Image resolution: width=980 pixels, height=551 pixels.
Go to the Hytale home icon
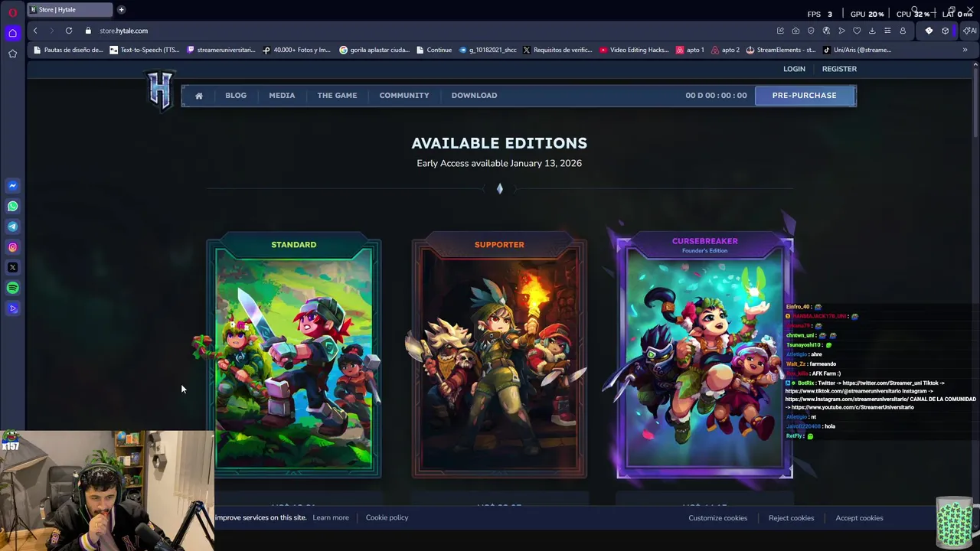(199, 96)
